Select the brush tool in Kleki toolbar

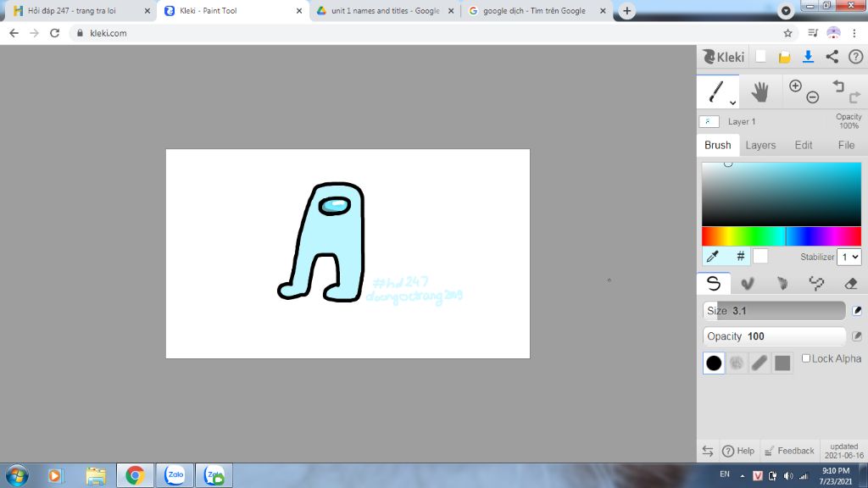coord(716,91)
